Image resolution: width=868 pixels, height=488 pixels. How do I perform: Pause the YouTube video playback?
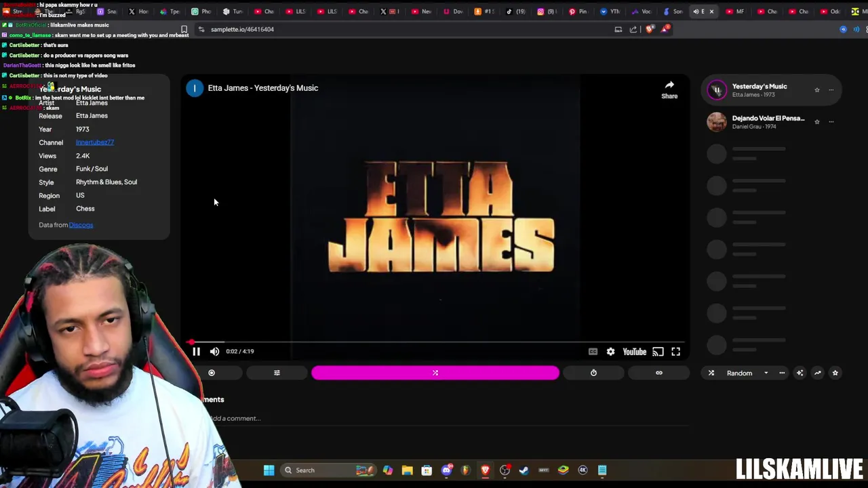point(196,351)
